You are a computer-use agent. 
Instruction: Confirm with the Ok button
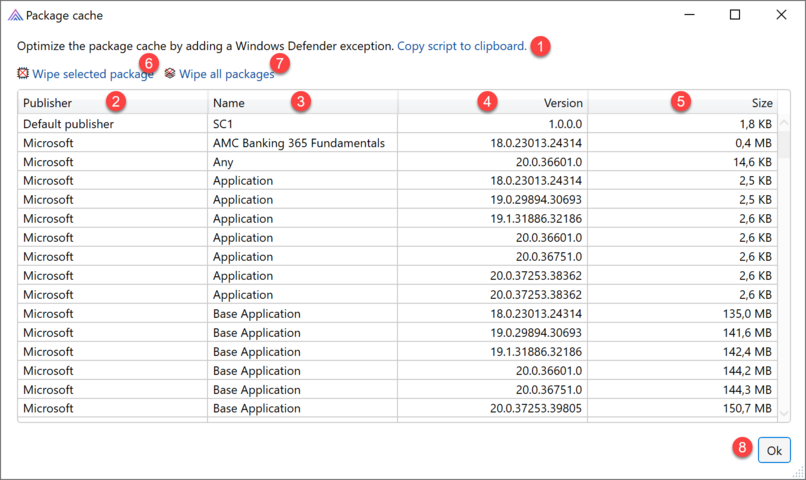774,450
